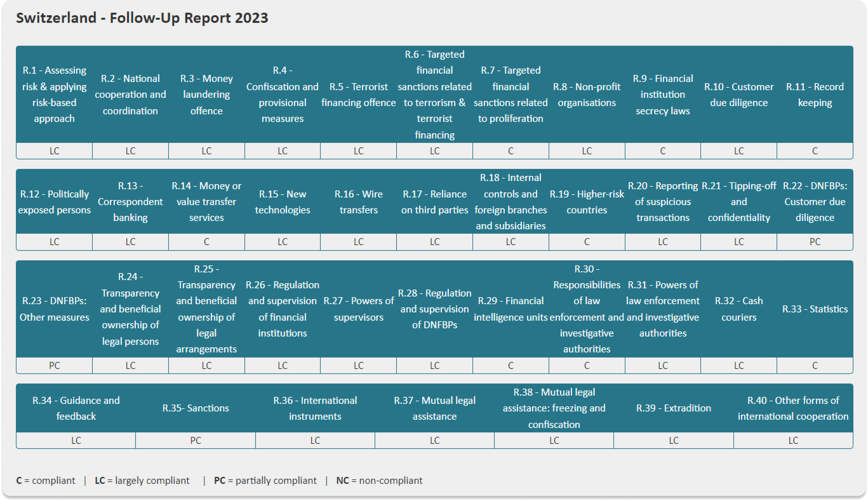Select the R.23 DNFBPs Other measures header
The height and width of the screenshot is (501, 868).
pos(54,309)
